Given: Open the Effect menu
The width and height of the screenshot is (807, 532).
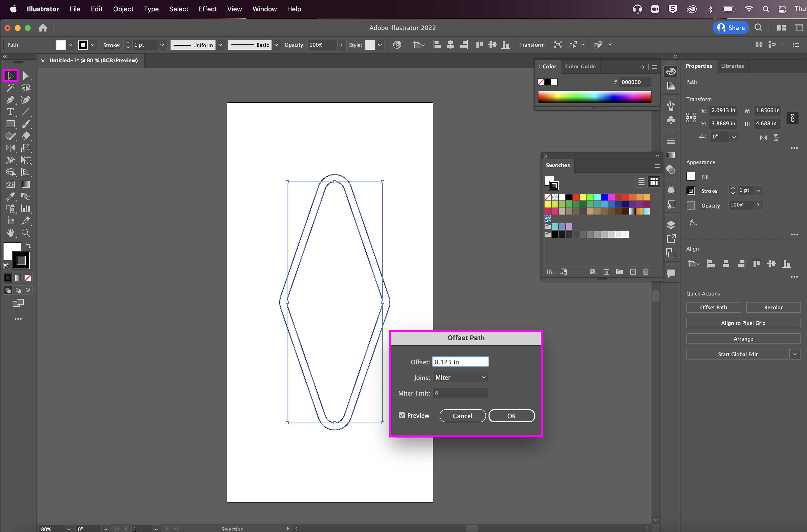Looking at the screenshot, I should 207,9.
